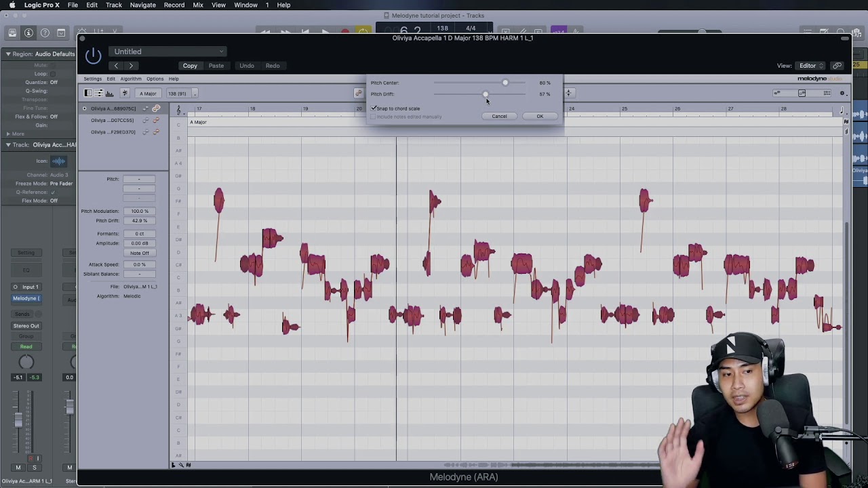Click the Undo button

pos(247,66)
